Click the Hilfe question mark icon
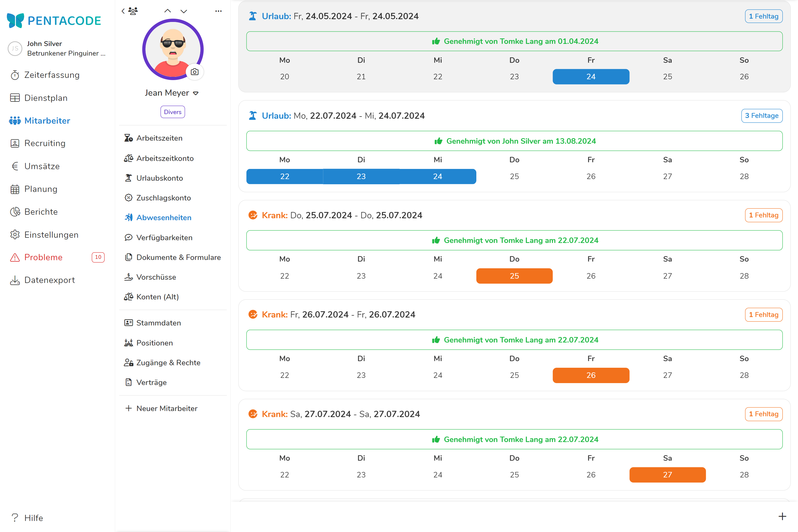Image resolution: width=798 pixels, height=532 pixels. point(15,518)
